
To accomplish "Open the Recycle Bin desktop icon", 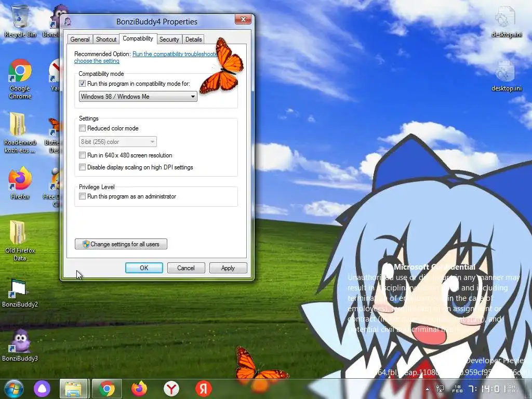I will 20,21.
